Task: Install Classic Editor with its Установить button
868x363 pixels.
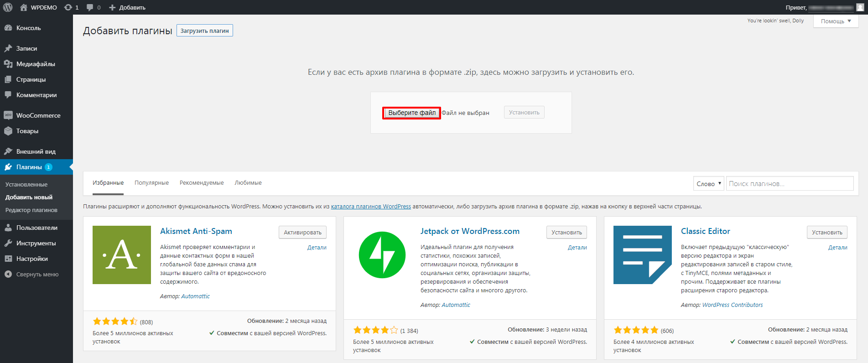Action: coord(827,232)
